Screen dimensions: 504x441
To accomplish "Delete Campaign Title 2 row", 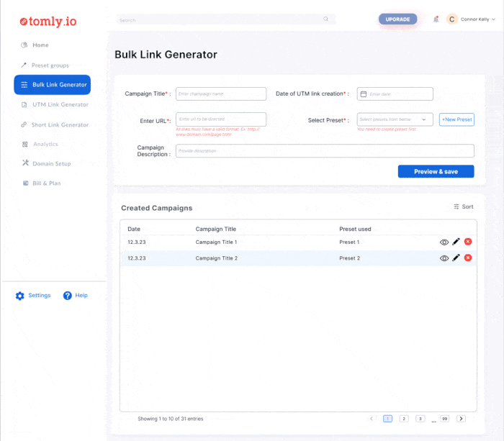I will [x=468, y=258].
